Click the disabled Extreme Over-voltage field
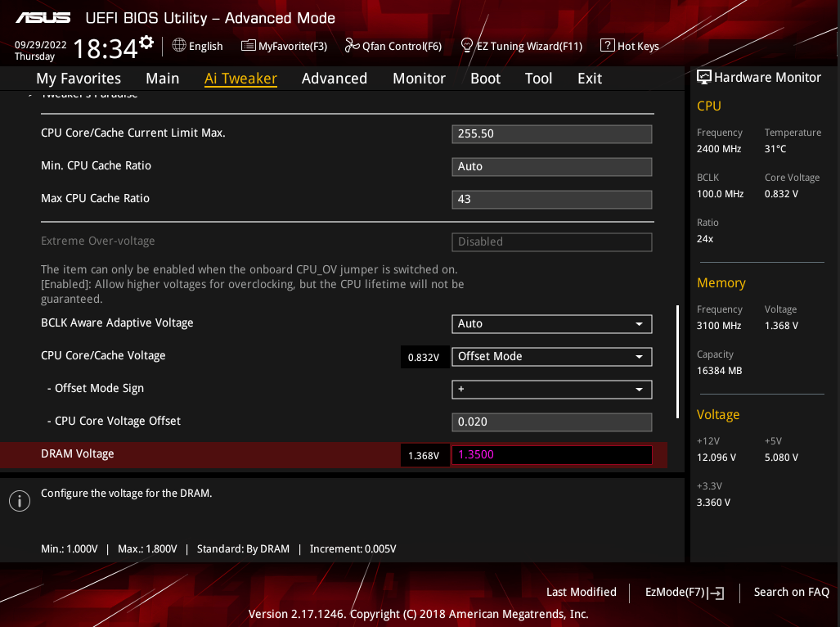The image size is (840, 627). pyautogui.click(x=552, y=241)
